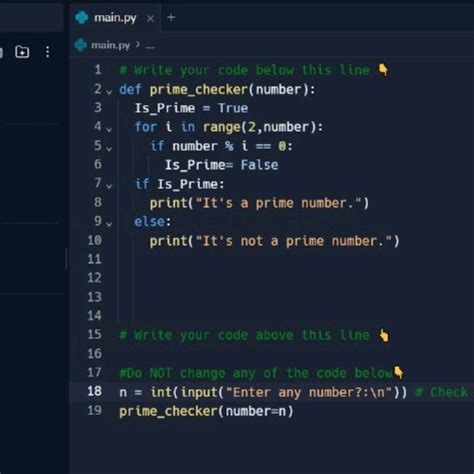474x474 pixels.
Task: Click 'number % i == 0' condition text
Action: click(x=229, y=146)
